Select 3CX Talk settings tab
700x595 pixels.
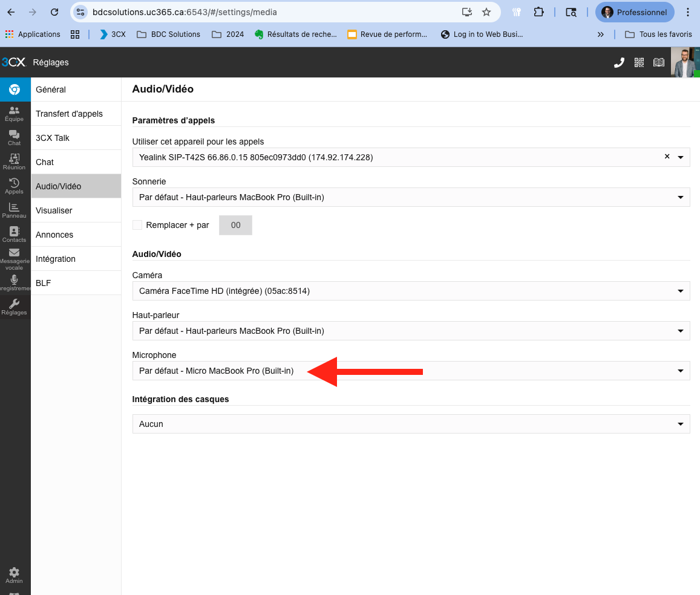76,138
